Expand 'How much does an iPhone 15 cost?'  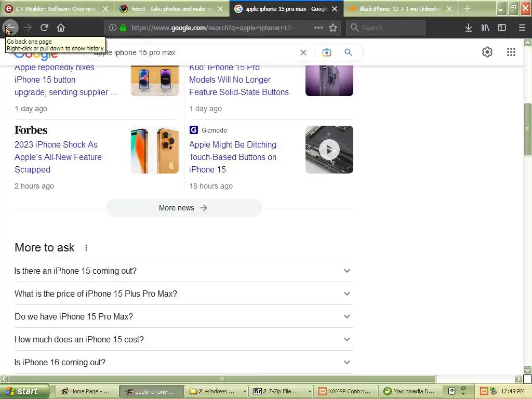click(x=183, y=339)
